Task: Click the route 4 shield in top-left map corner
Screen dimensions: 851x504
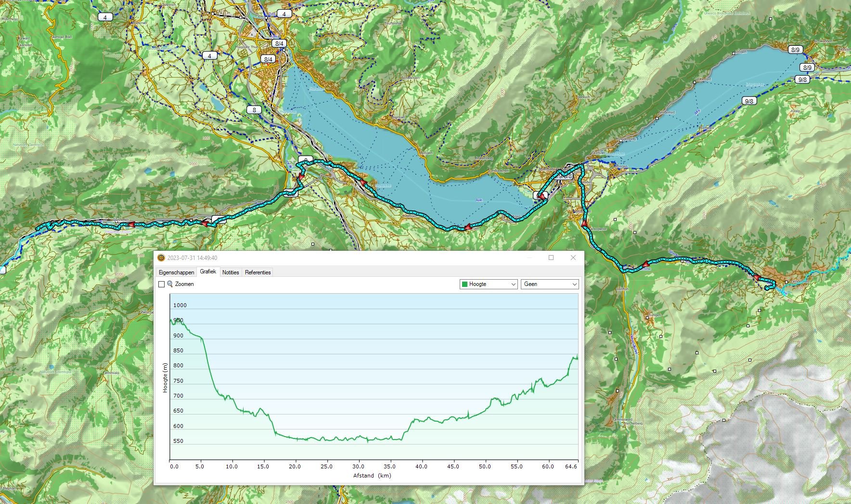Action: point(105,17)
